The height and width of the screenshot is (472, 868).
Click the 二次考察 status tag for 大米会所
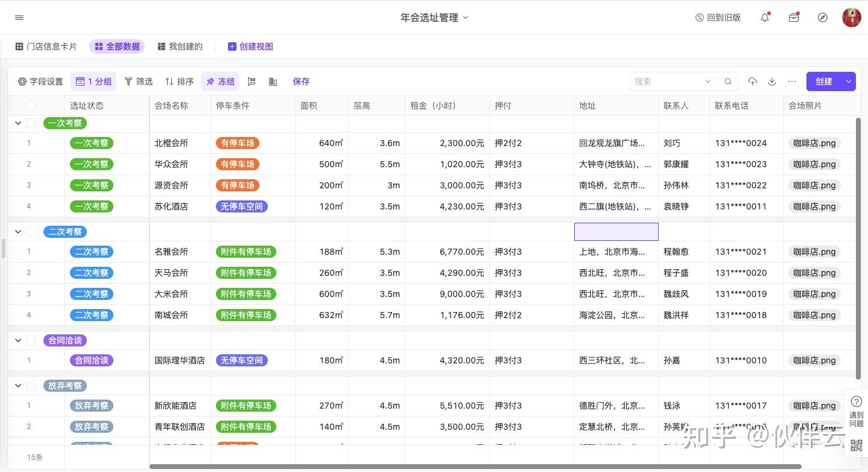[92, 294]
